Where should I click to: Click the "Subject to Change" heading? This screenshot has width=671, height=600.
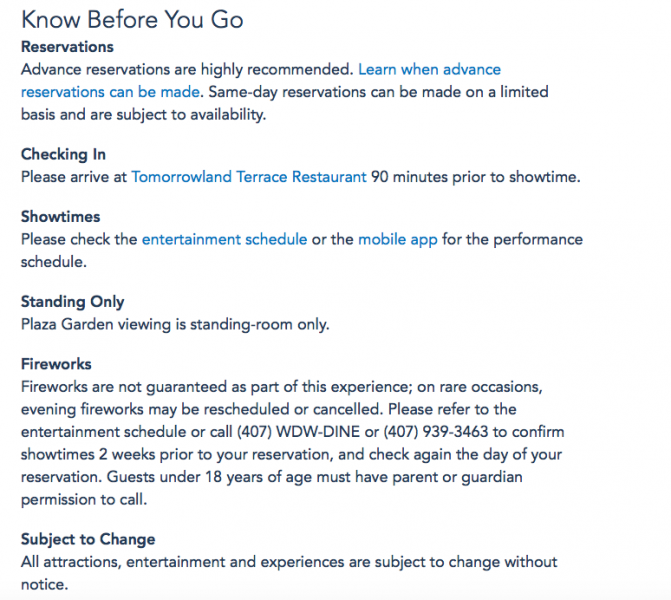click(x=88, y=540)
